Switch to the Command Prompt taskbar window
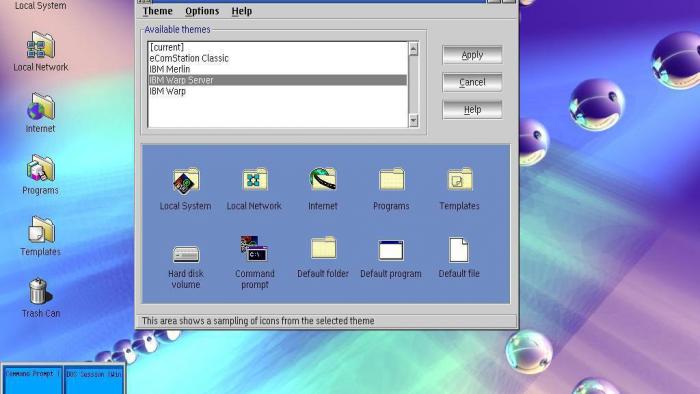This screenshot has height=394, width=700. coord(32,380)
